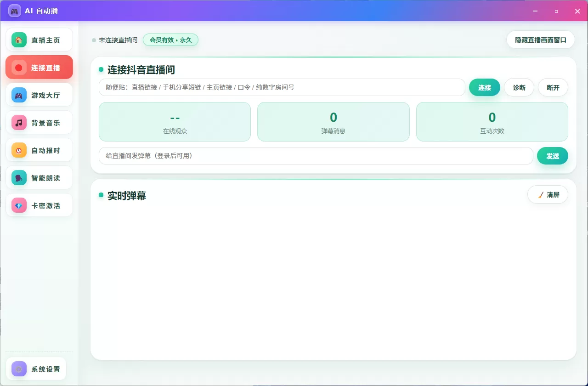
Task: Click the broom icon on 清屏
Action: coord(541,195)
